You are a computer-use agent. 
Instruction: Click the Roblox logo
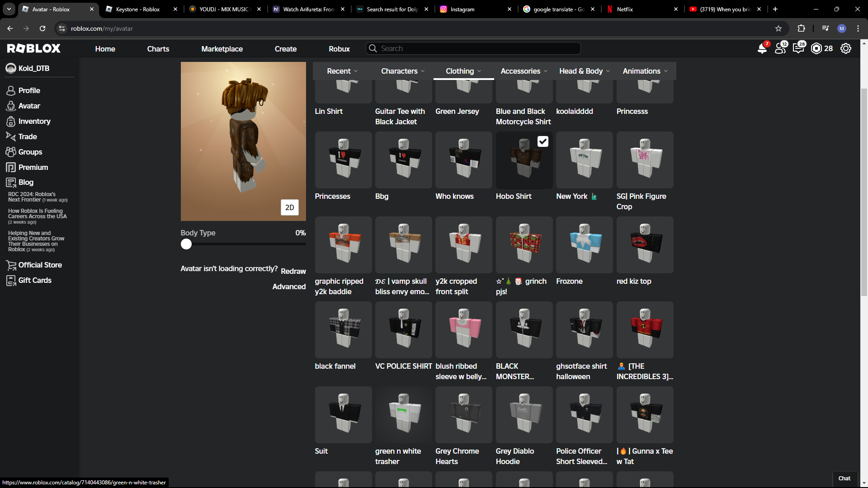coord(34,48)
